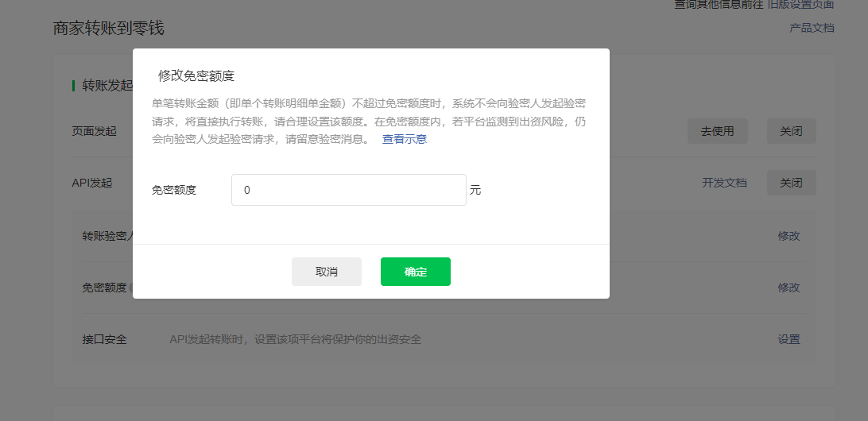Click 关闭 button in API发起 row

[x=791, y=183]
